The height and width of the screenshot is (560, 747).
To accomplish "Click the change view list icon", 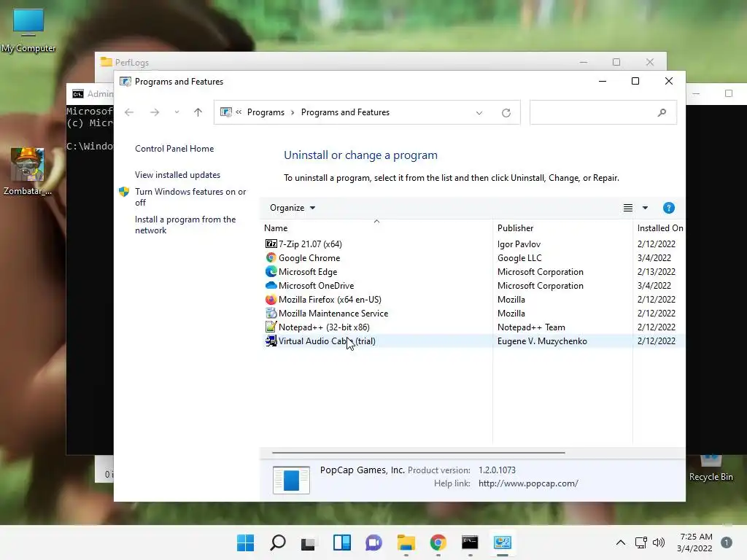I will point(628,208).
